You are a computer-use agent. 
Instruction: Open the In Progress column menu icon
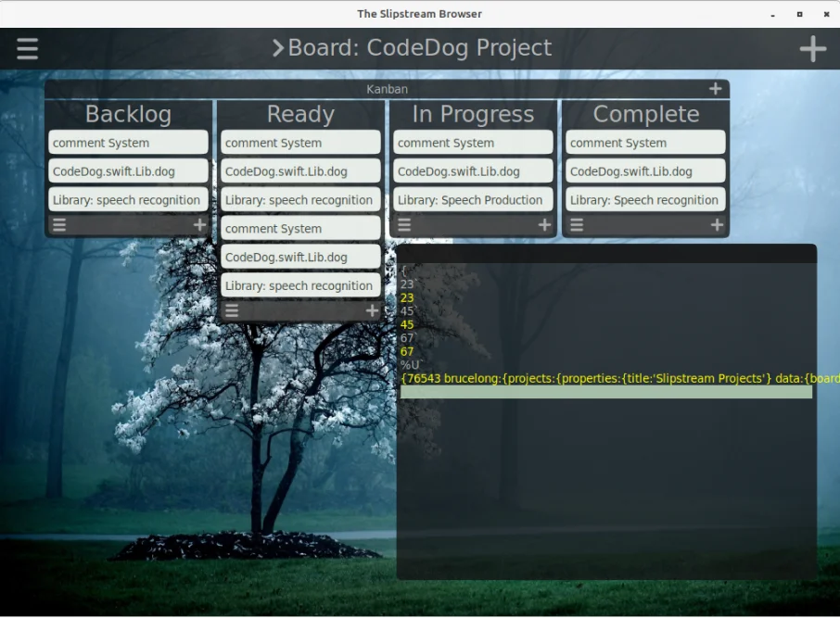404,225
